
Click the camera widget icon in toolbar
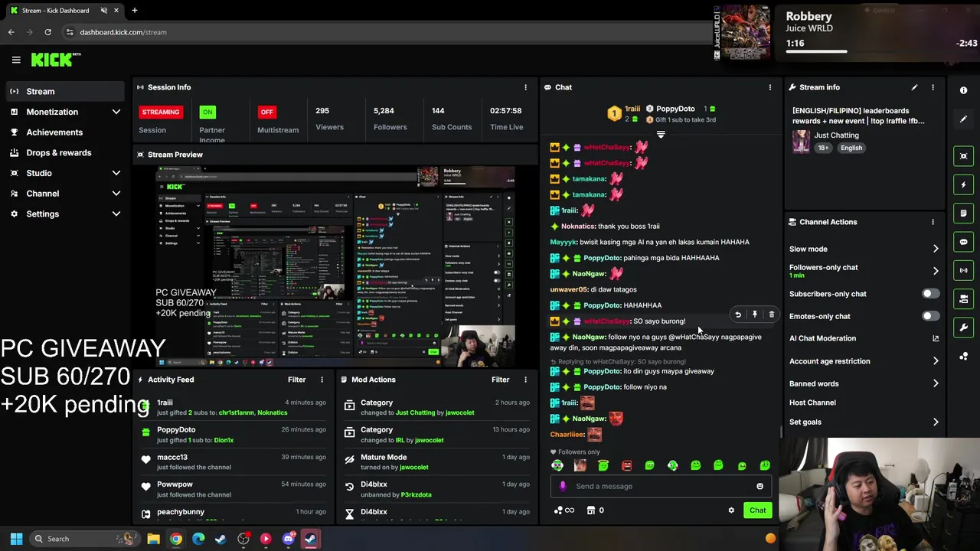pos(963,299)
